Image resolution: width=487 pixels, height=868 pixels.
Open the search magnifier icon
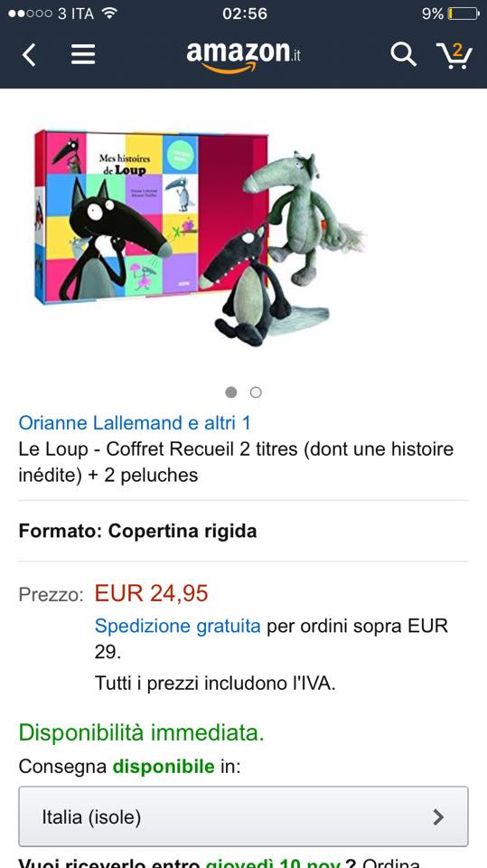[404, 55]
